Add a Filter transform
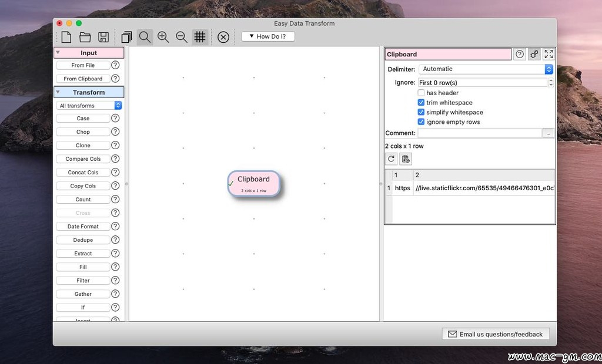602x364 pixels. [x=83, y=281]
